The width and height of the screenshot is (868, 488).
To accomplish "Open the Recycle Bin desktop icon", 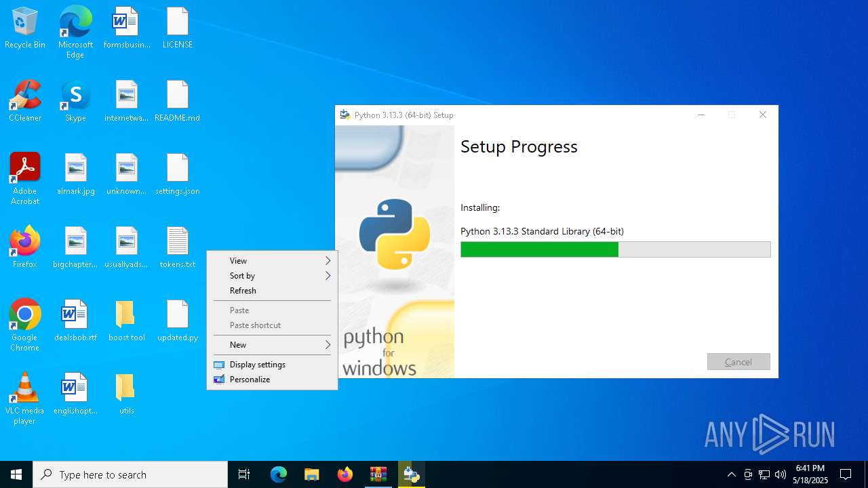I will [25, 28].
